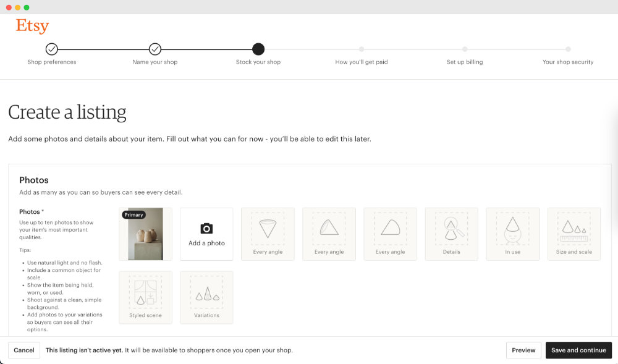Click the Stock your shop progress dot

coord(258,49)
